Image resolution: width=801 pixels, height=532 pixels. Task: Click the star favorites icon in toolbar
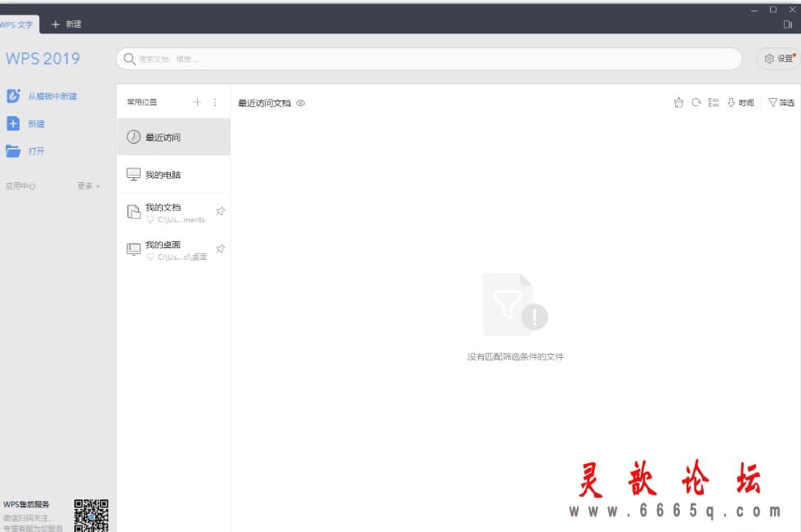point(678,103)
